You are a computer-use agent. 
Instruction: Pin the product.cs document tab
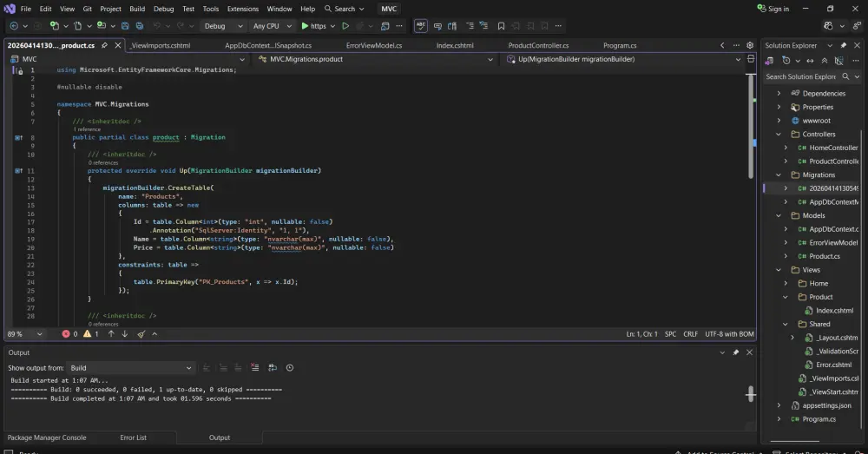click(105, 45)
